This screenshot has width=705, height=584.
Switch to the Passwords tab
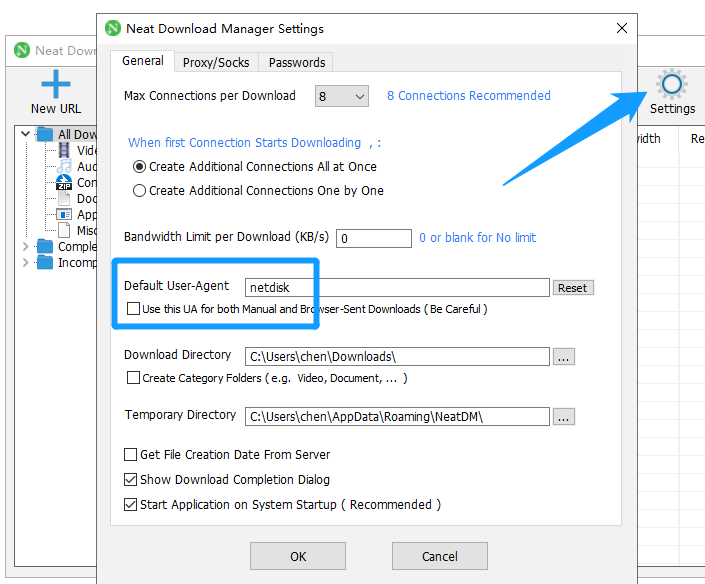(297, 62)
